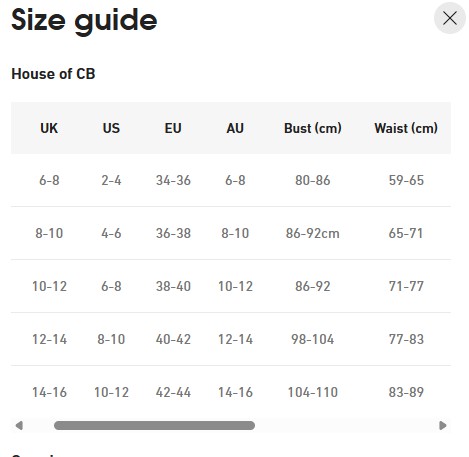
Task: Click the Bust (cm) column header
Action: click(313, 128)
